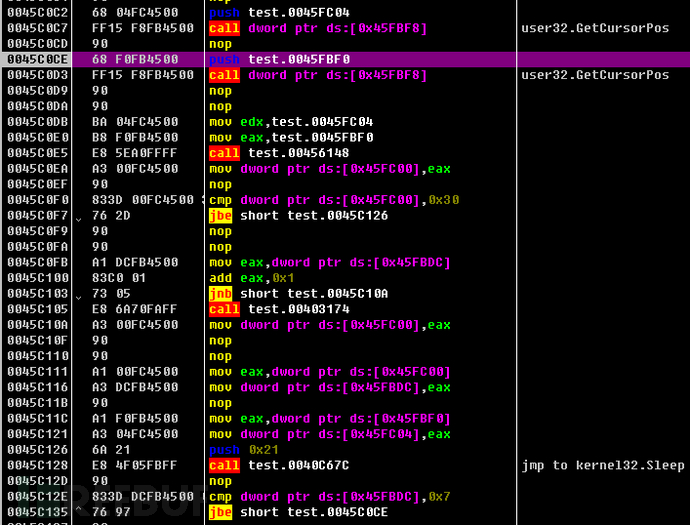The image size is (690, 525).
Task: Select the nop instruction at 0045C0CD
Action: [220, 44]
